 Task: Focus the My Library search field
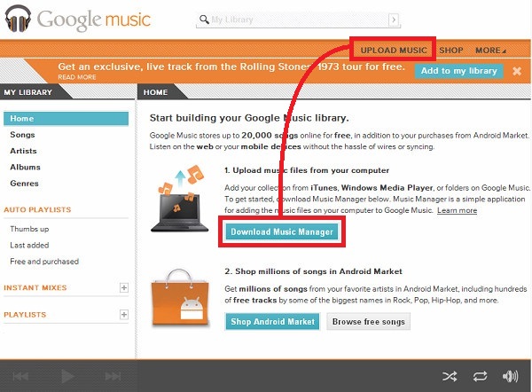298,20
